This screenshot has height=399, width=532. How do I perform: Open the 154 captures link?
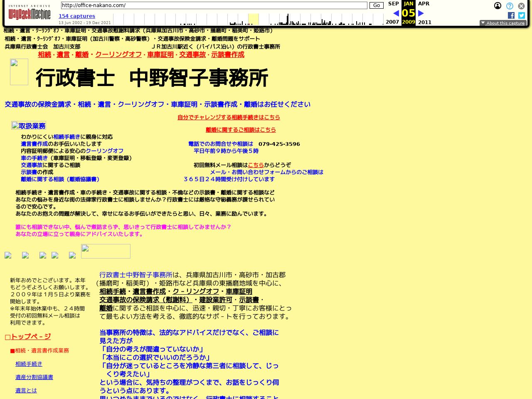(76, 16)
